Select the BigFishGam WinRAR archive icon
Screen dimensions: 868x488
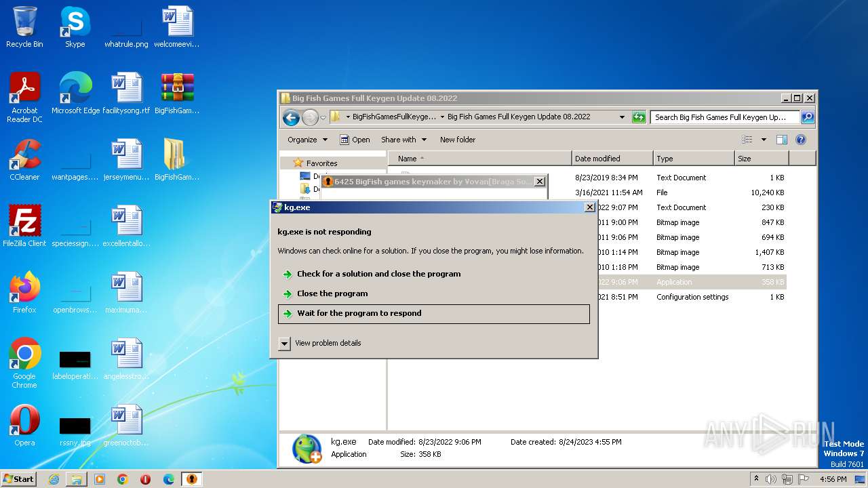pos(177,94)
